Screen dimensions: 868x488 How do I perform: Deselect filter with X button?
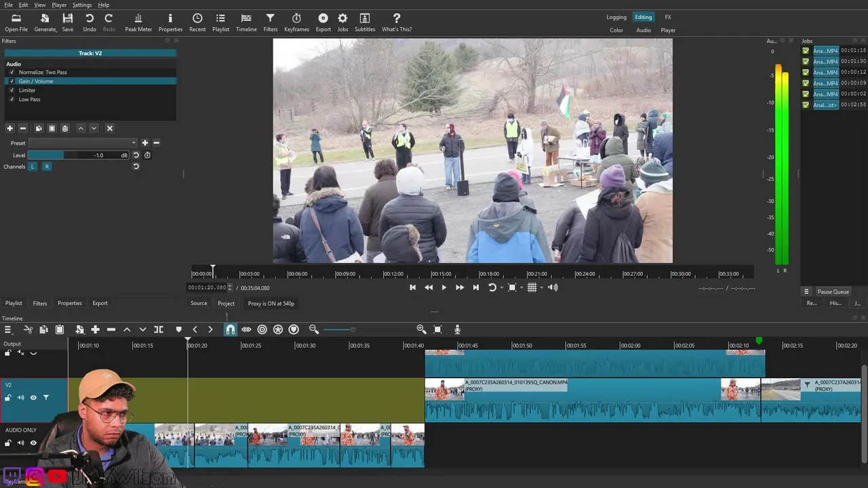coord(109,128)
